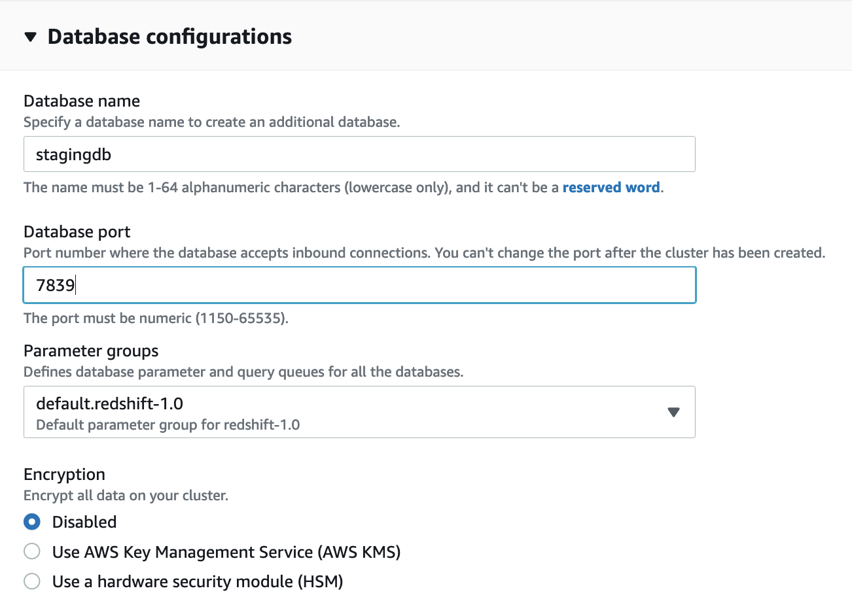Click the Encrypt all data on your cluster description
The height and width of the screenshot is (616, 852).
[x=126, y=496]
